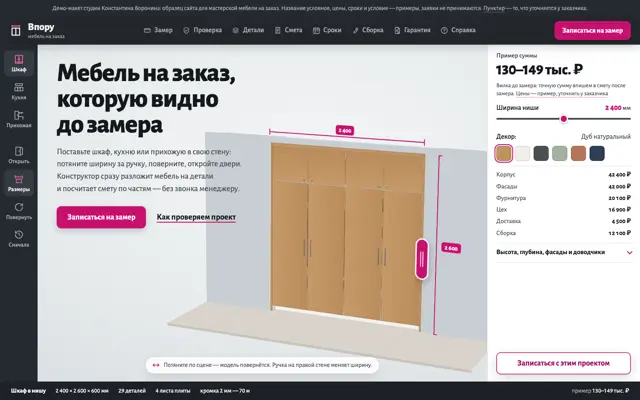Toggle the Открыть doors tool
640x400 pixels.
pos(19,155)
